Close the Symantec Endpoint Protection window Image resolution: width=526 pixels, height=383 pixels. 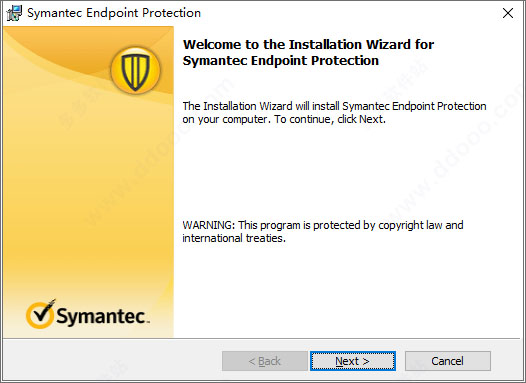(x=508, y=13)
